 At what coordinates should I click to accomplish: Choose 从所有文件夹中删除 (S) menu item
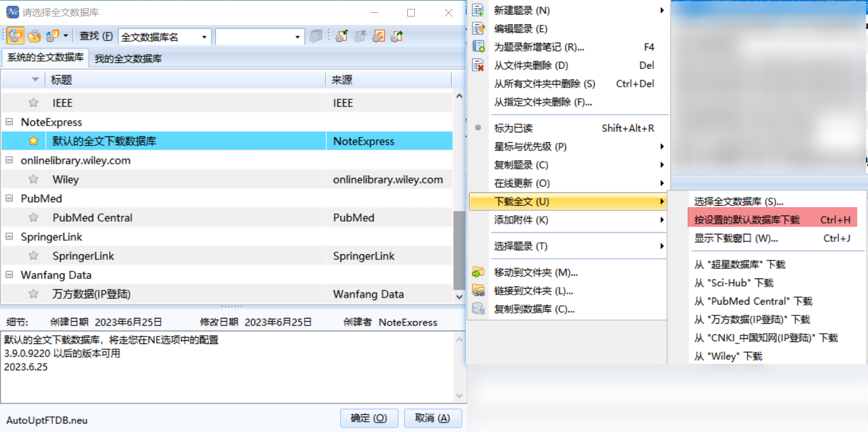point(568,84)
